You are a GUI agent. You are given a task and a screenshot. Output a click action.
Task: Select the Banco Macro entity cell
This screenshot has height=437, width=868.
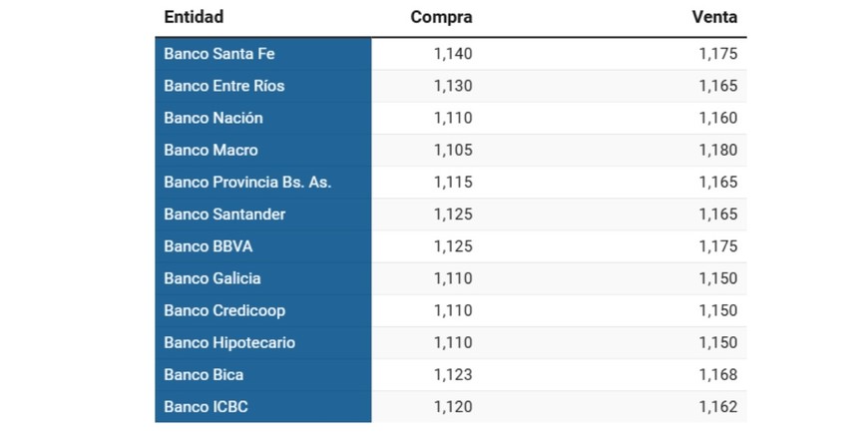[x=211, y=150]
